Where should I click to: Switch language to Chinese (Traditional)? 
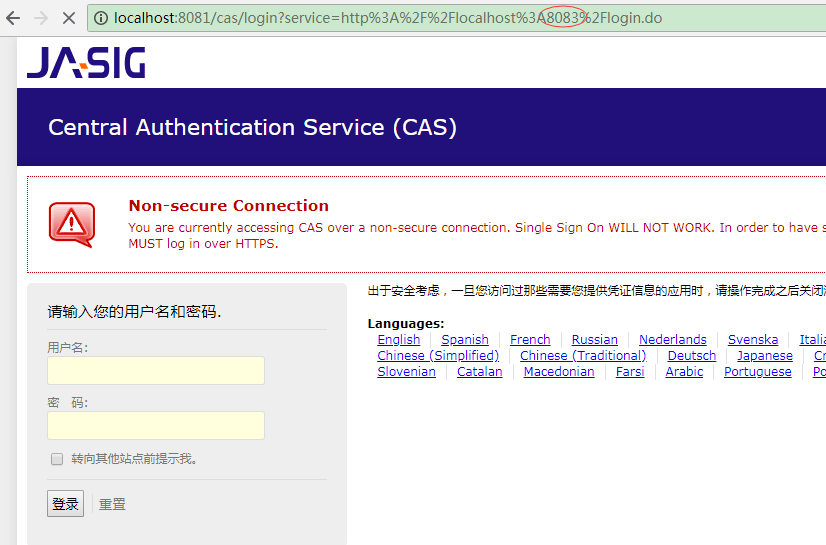click(x=583, y=355)
